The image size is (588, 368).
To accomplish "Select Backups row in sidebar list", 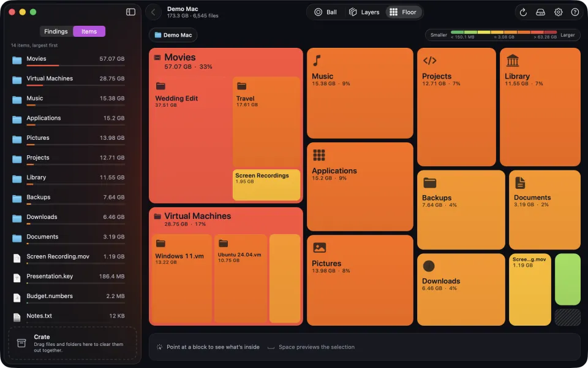I will pyautogui.click(x=68, y=199).
